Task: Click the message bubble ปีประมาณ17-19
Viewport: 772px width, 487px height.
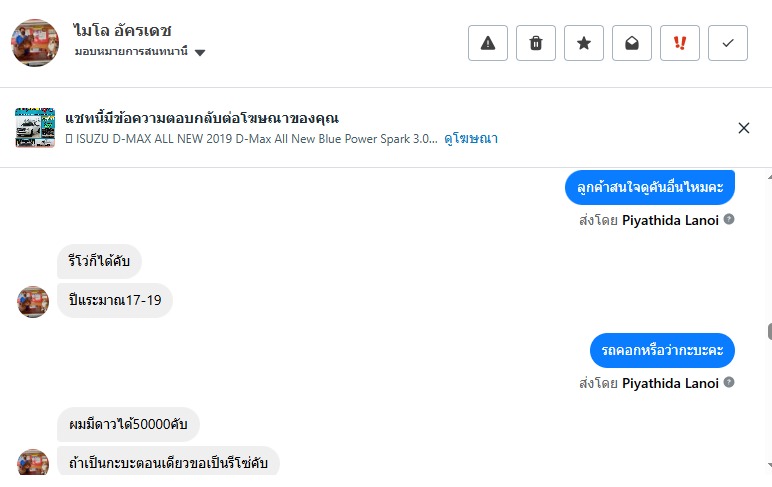Action: coord(115,300)
